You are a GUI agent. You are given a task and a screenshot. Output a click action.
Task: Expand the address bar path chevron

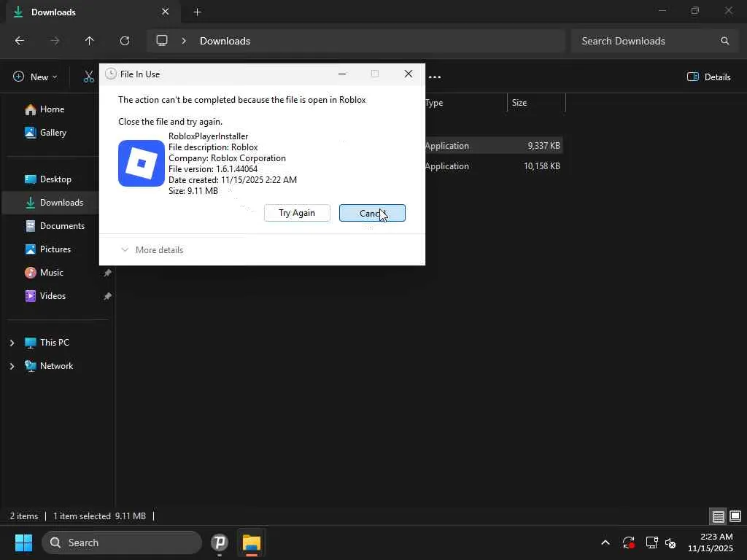184,41
